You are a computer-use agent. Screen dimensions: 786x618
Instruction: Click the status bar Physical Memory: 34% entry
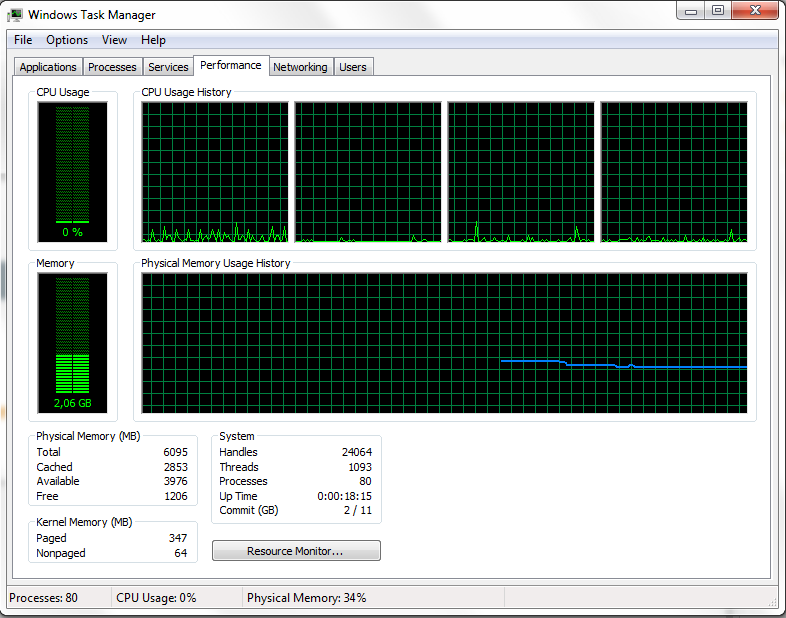[x=306, y=598]
